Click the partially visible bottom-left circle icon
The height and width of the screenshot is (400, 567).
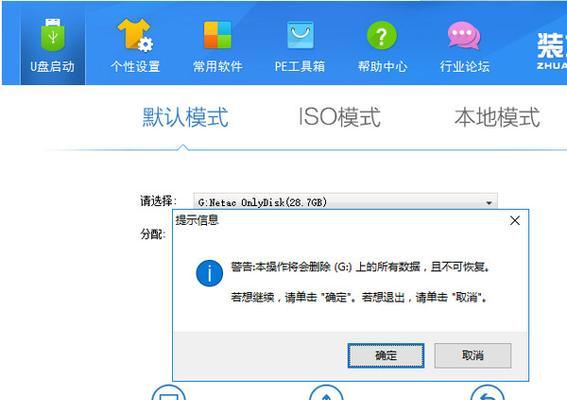[x=169, y=393]
